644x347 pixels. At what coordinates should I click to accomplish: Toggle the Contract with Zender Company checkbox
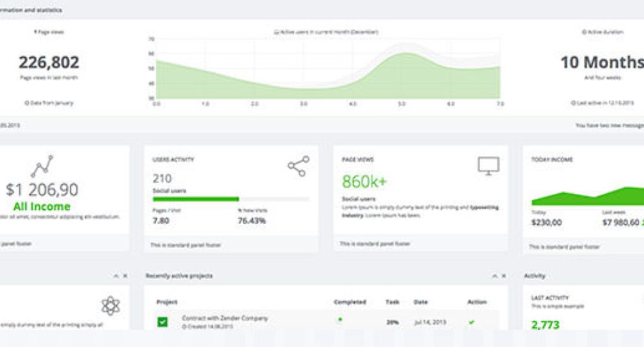point(163,322)
